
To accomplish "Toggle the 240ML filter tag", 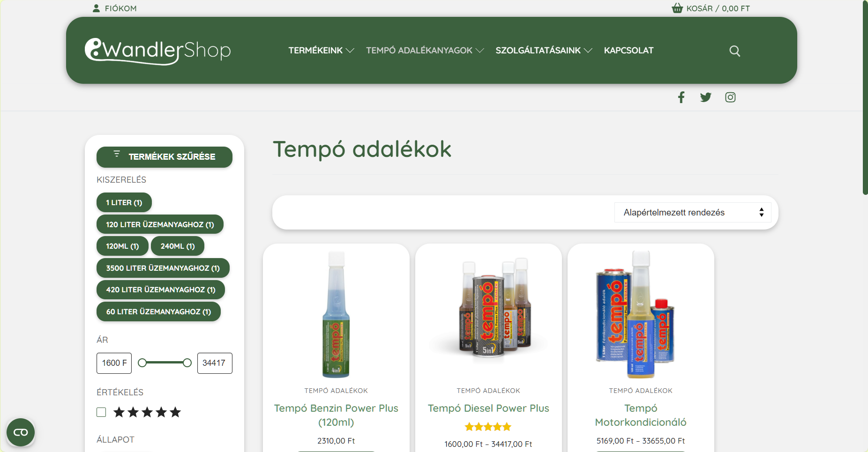I will click(x=177, y=246).
